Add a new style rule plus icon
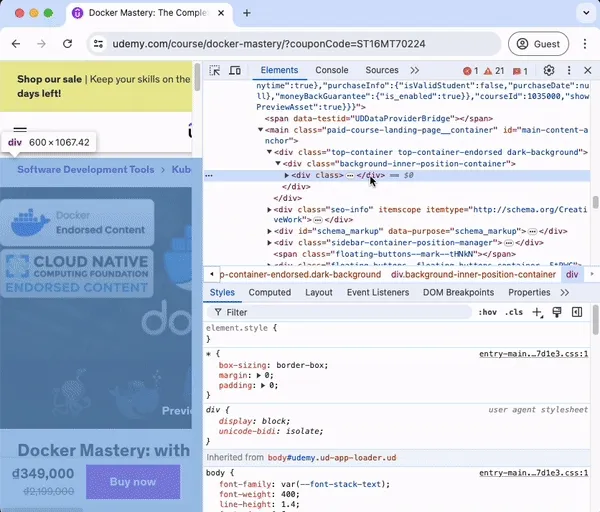This screenshot has width=600, height=512. click(538, 313)
